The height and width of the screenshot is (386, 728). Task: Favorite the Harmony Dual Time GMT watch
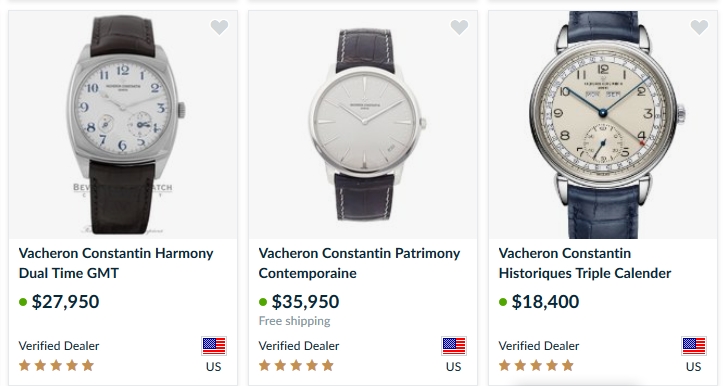click(x=219, y=27)
